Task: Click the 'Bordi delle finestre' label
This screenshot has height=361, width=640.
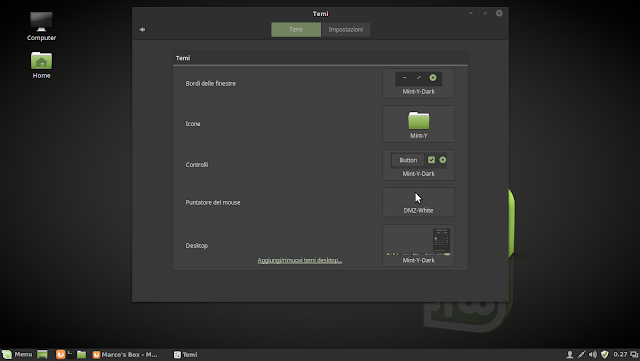Action: click(211, 83)
